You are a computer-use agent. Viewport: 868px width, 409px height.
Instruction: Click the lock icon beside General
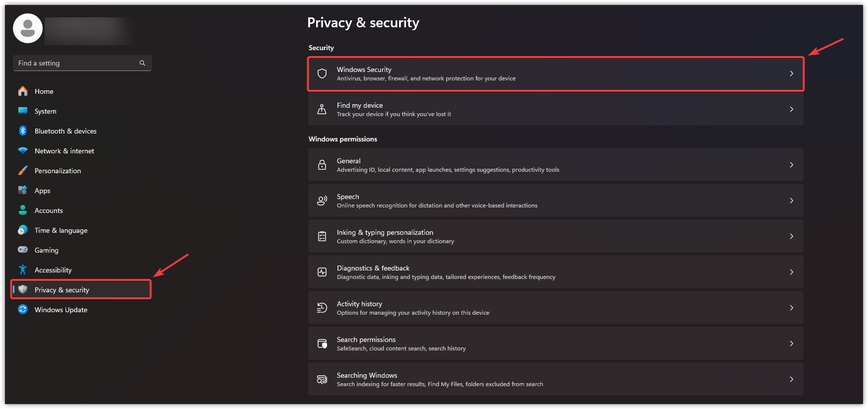(x=322, y=165)
